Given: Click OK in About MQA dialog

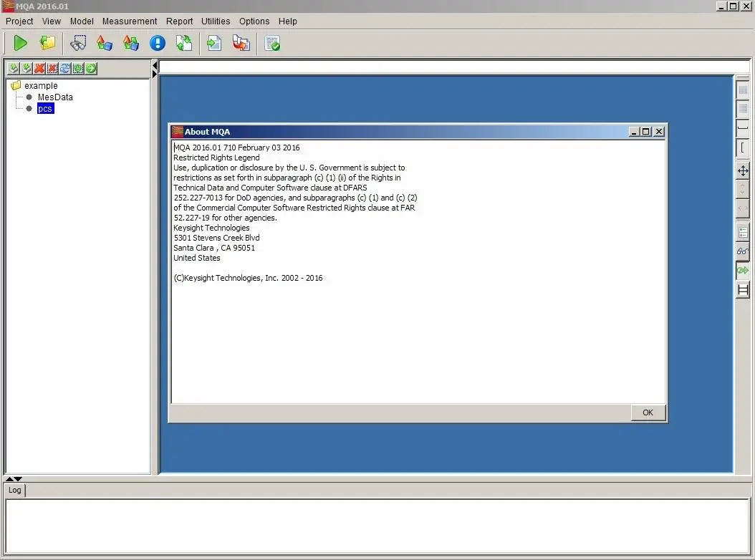Looking at the screenshot, I should (648, 412).
